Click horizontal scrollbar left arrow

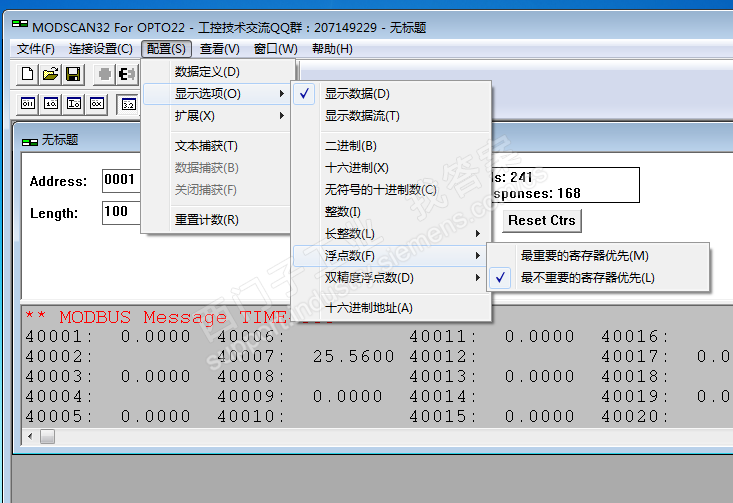point(30,437)
